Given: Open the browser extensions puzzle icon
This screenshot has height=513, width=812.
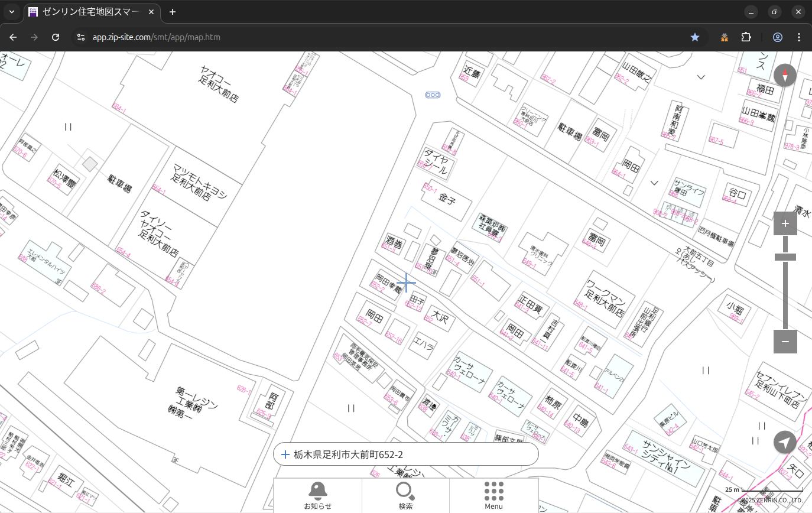Looking at the screenshot, I should point(746,37).
